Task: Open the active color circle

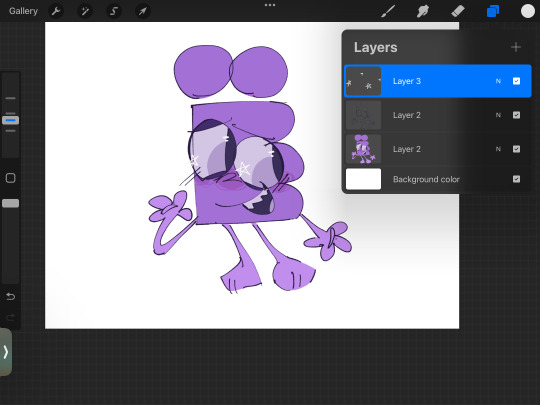Action: (527, 11)
